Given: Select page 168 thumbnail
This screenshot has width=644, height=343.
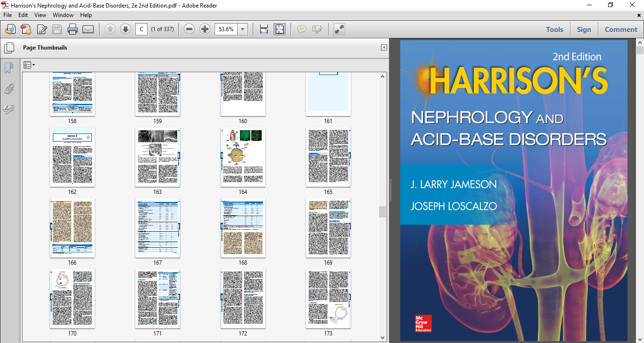Looking at the screenshot, I should [x=243, y=228].
